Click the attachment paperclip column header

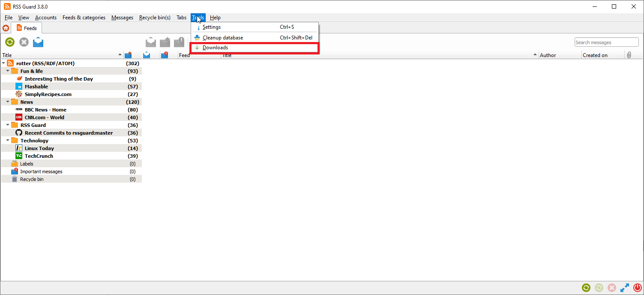click(629, 55)
